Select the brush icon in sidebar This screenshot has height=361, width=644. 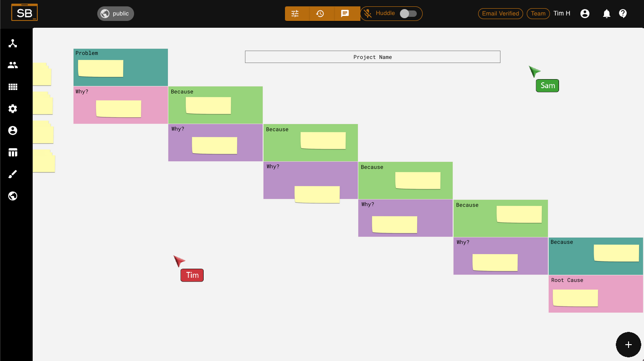click(x=13, y=174)
